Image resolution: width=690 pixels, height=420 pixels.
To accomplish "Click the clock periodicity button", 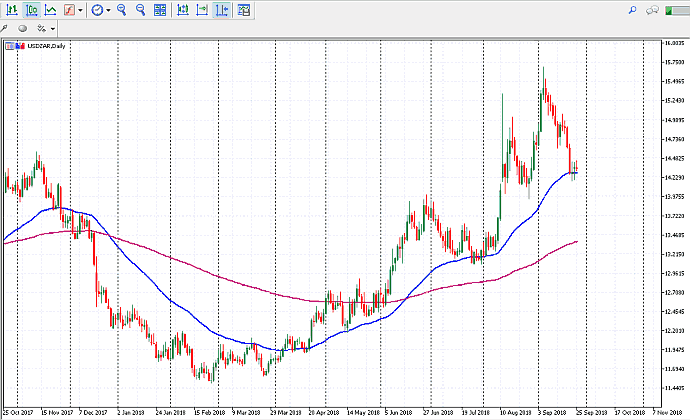I will pos(97,10).
